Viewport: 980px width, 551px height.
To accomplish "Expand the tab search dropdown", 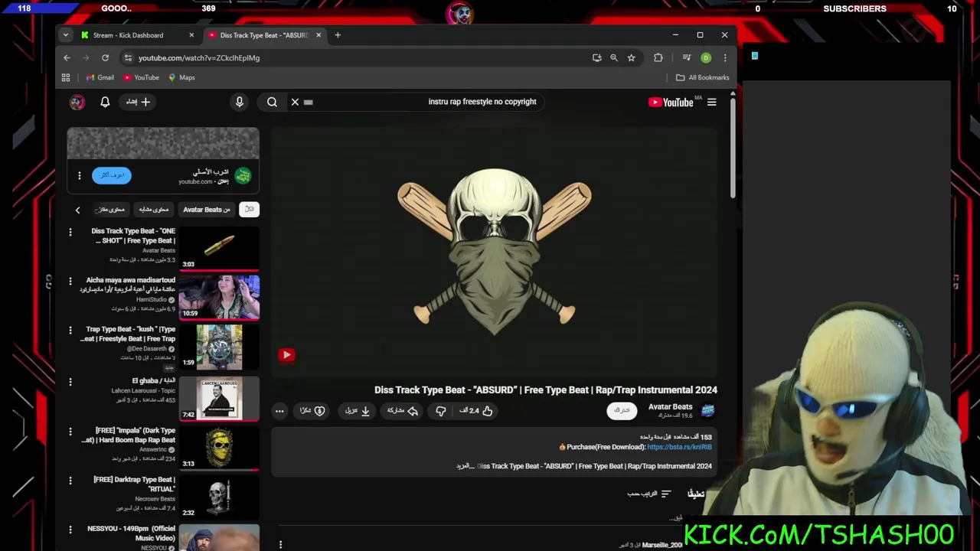I will click(66, 35).
